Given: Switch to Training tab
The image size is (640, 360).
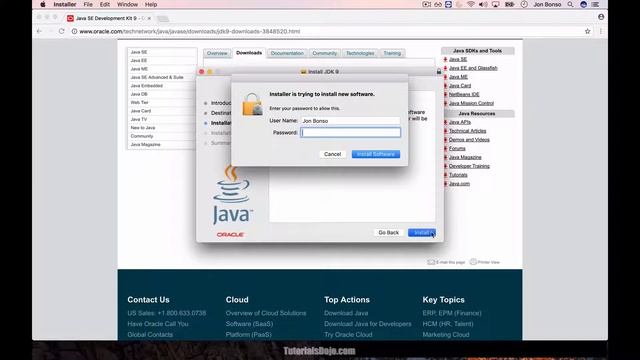Looking at the screenshot, I should pyautogui.click(x=392, y=53).
